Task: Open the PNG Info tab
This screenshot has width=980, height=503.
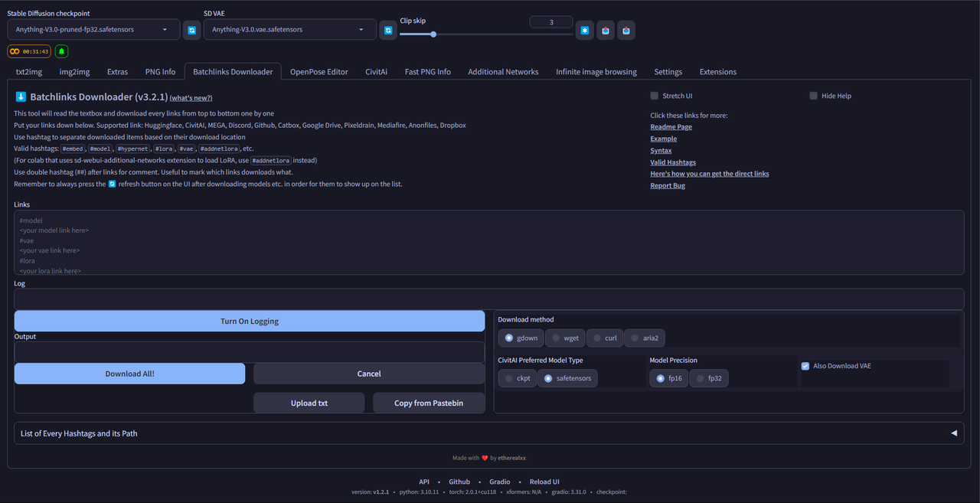Action: 160,71
